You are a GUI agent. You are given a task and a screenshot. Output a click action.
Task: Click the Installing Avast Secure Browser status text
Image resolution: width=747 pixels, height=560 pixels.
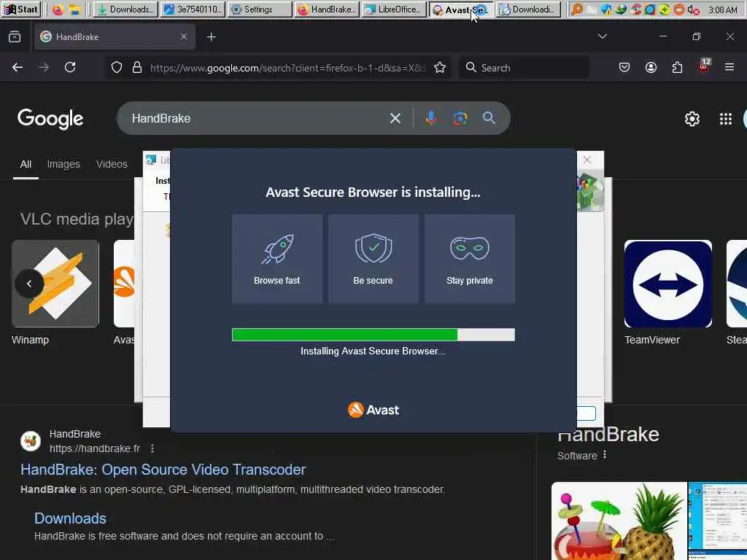pyautogui.click(x=373, y=351)
